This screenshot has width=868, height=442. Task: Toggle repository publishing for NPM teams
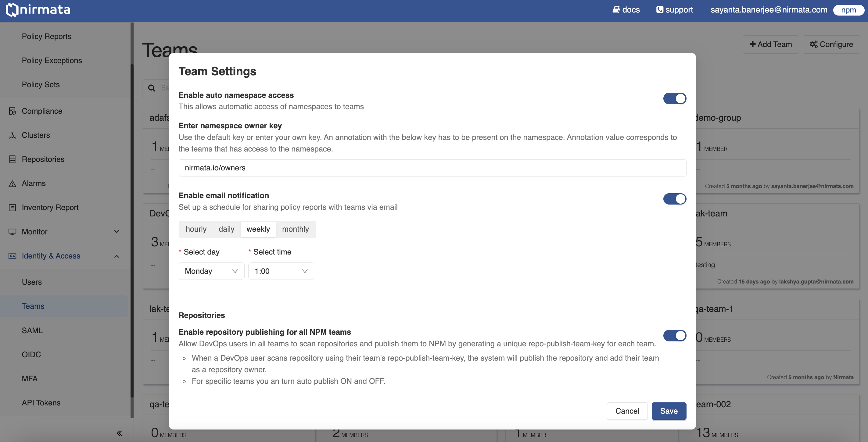click(x=675, y=336)
